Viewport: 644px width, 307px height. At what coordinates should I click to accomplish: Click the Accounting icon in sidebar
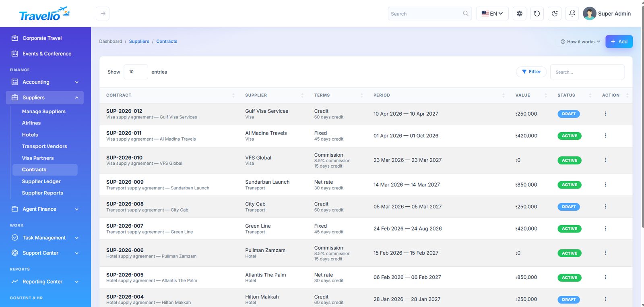[15, 82]
